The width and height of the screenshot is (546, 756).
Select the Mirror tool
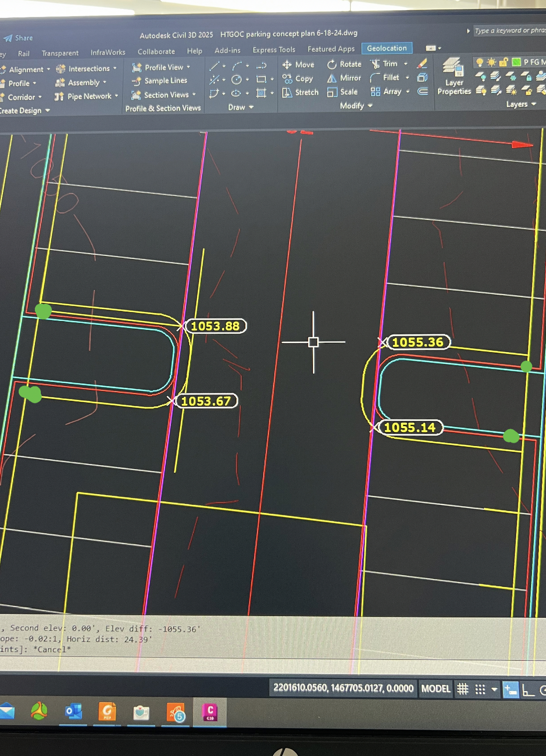[344, 78]
